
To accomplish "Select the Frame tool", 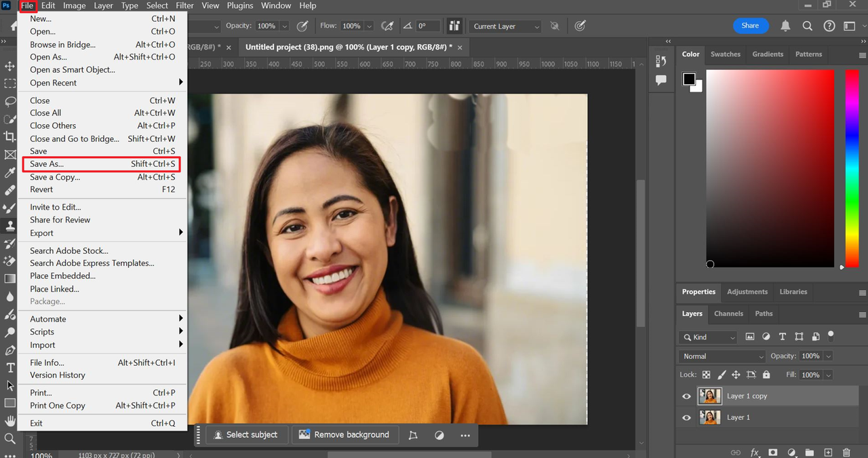I will click(9, 155).
